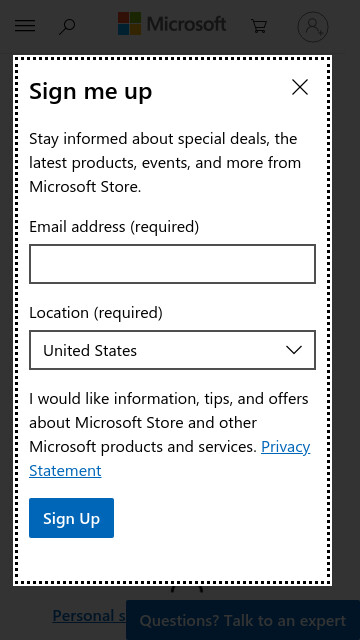This screenshot has width=360, height=640.
Task: Close the Sign me up dialog
Action: click(x=300, y=87)
